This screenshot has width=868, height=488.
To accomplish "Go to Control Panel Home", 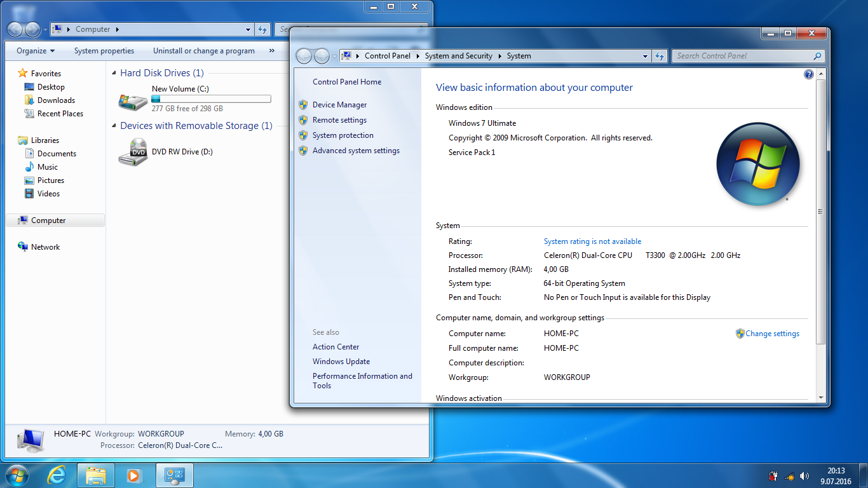I will (347, 82).
